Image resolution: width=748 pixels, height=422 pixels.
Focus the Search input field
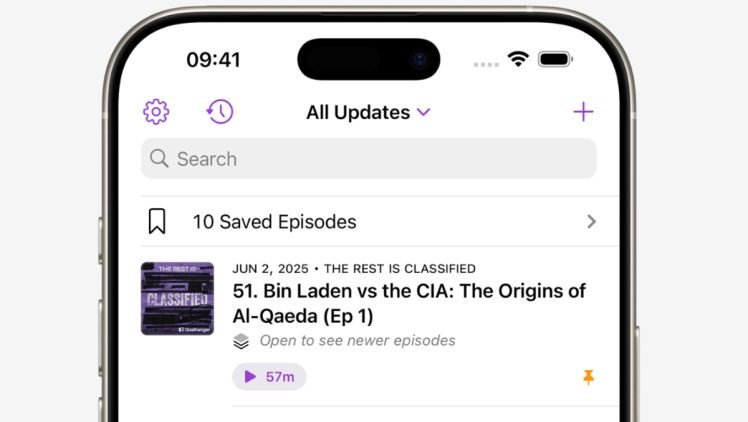tap(369, 159)
